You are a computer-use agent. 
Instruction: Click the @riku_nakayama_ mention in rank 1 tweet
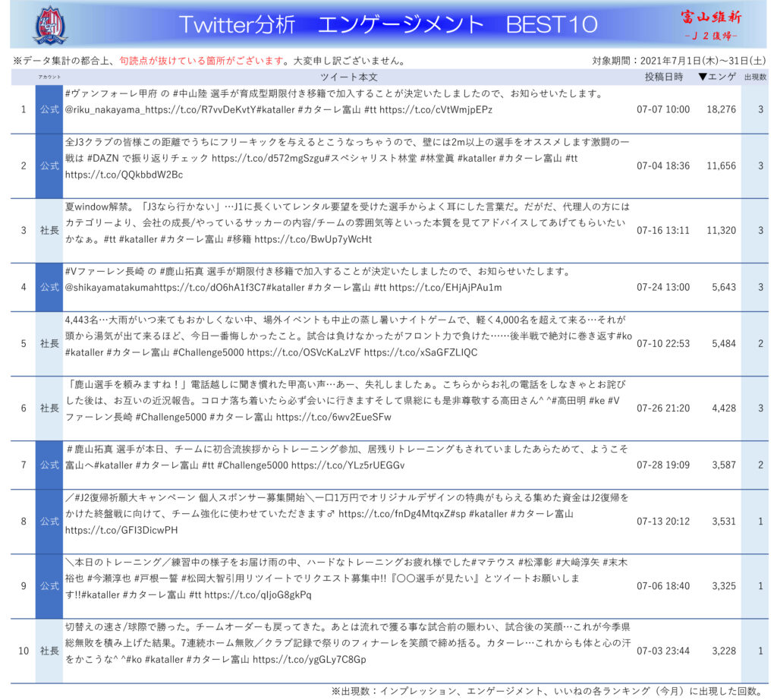105,109
